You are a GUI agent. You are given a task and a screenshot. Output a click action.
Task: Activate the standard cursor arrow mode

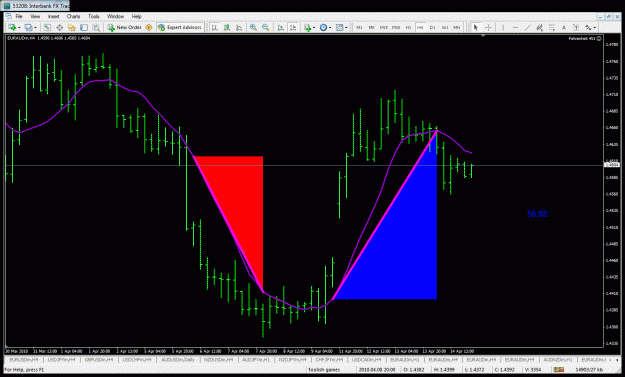point(475,27)
